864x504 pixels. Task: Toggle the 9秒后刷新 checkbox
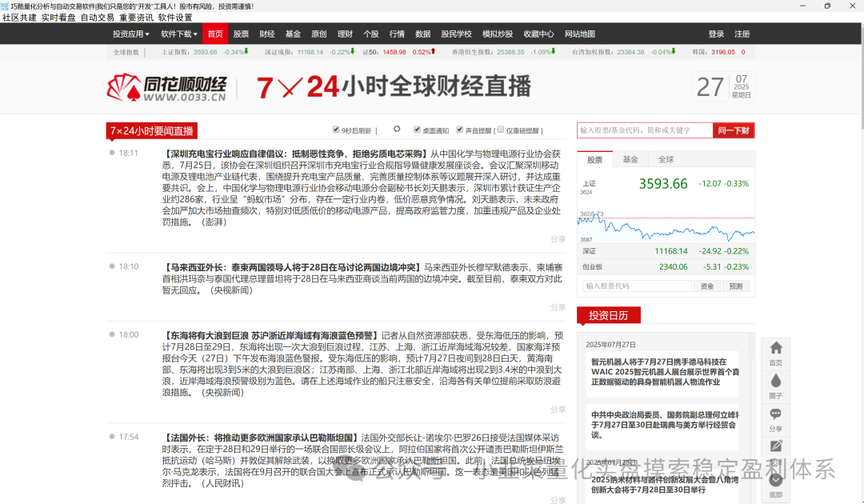tap(335, 130)
